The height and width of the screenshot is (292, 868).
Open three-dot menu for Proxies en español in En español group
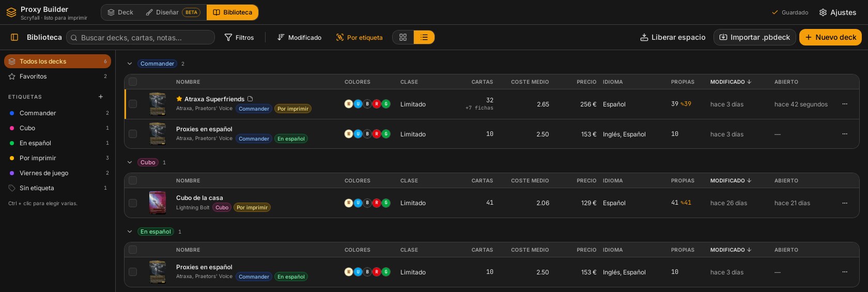(845, 272)
